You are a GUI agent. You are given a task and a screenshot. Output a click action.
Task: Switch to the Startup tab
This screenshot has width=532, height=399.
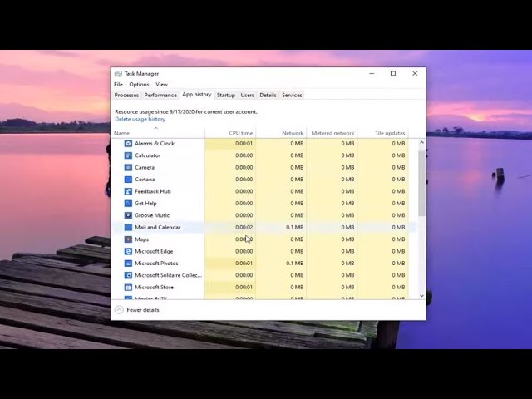[226, 96]
